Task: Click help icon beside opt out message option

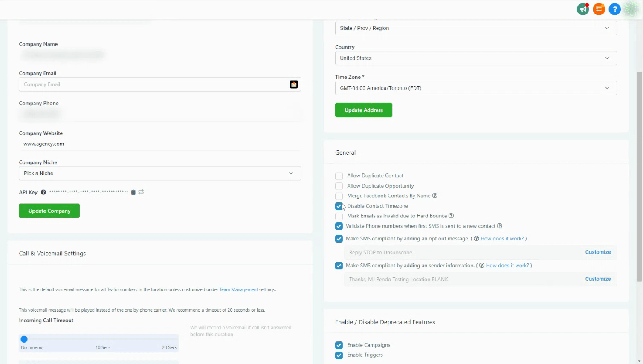Action: [476, 239]
